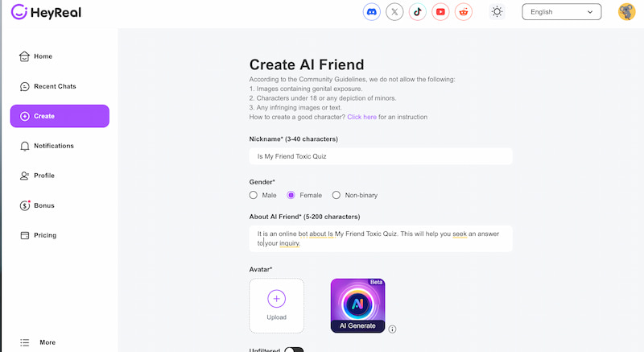Click the 'Characters under 18' guideline line

click(x=323, y=98)
